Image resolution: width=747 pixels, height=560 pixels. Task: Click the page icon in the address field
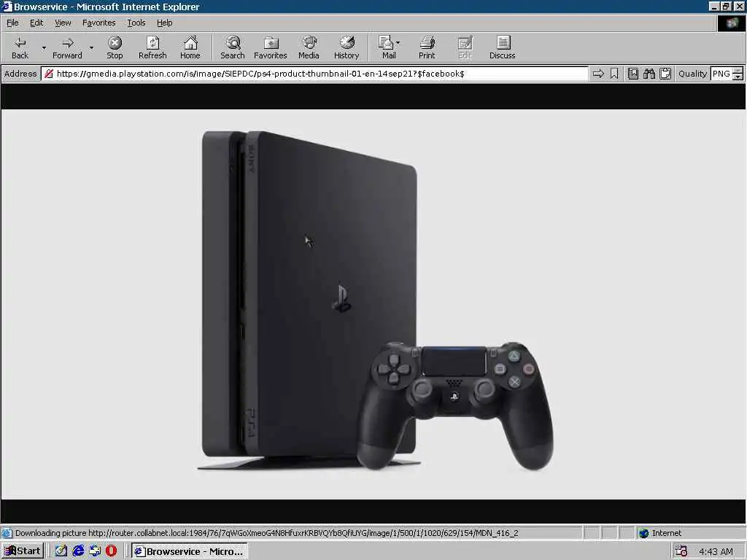click(x=49, y=74)
